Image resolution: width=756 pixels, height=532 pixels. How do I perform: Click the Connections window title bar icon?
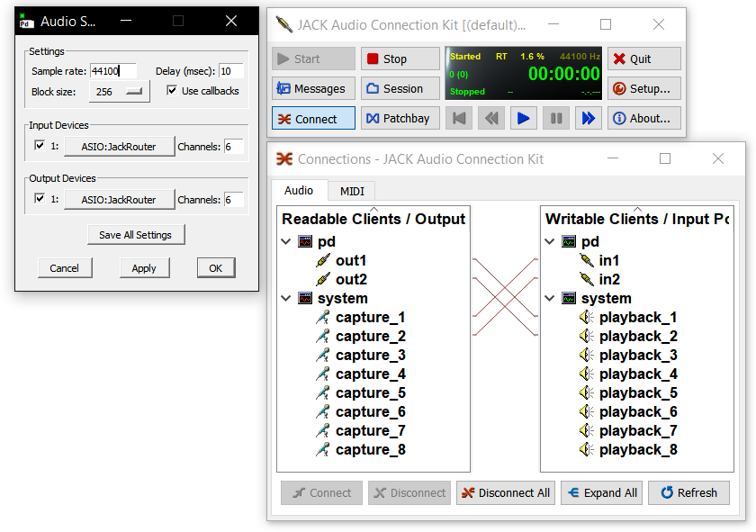click(284, 158)
